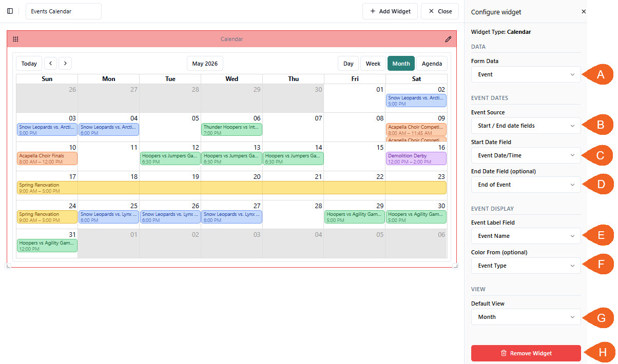Screen dimensions: 618x364
Task: Click the widget drag handle grid icon
Action: coord(15,39)
